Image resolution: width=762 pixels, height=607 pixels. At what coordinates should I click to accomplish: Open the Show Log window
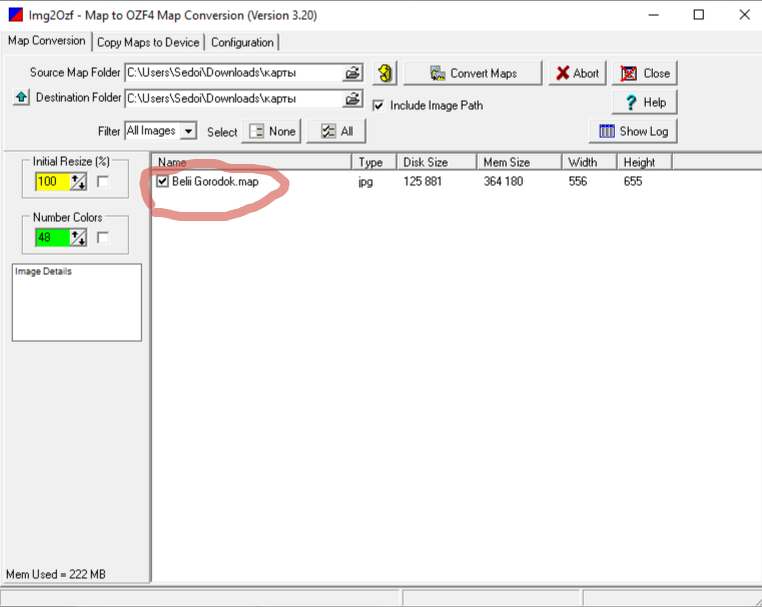click(634, 131)
